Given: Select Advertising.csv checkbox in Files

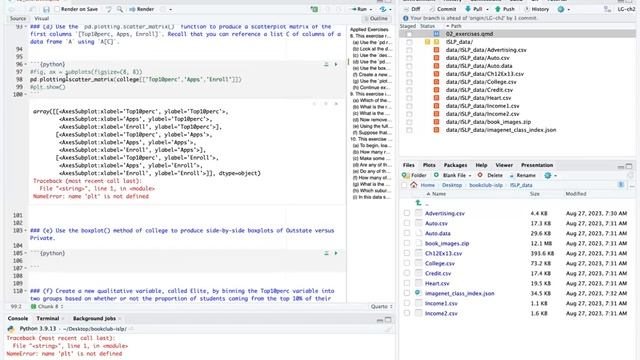Looking at the screenshot, I should 407,213.
